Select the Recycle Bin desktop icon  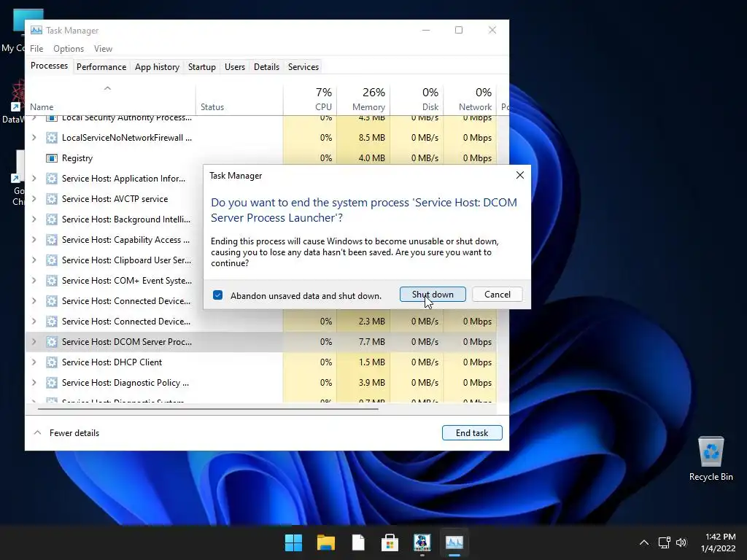click(711, 459)
